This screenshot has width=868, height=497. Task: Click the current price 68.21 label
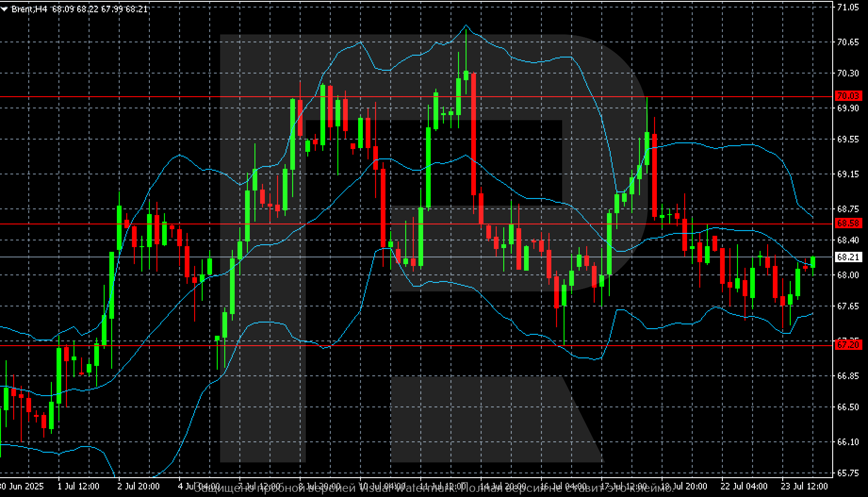(x=848, y=257)
